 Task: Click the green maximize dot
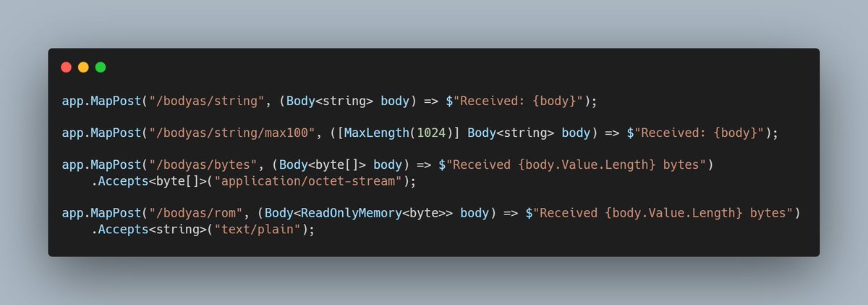coord(101,67)
